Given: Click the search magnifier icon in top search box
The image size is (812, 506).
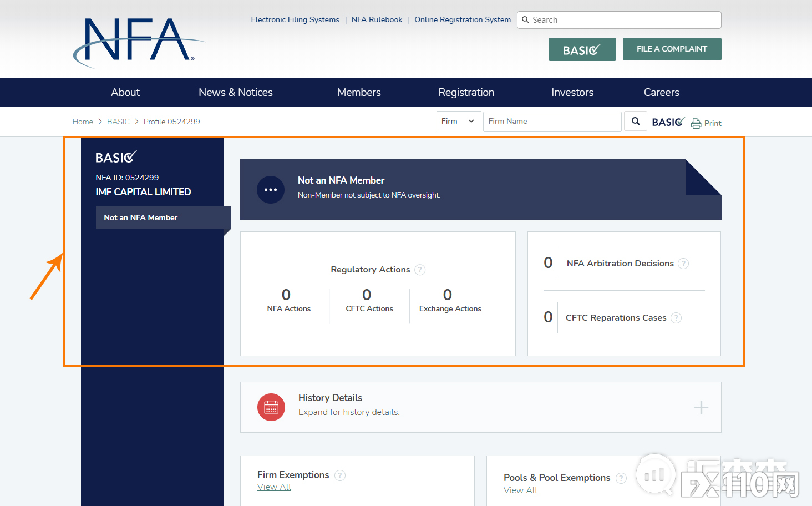Looking at the screenshot, I should pos(526,20).
